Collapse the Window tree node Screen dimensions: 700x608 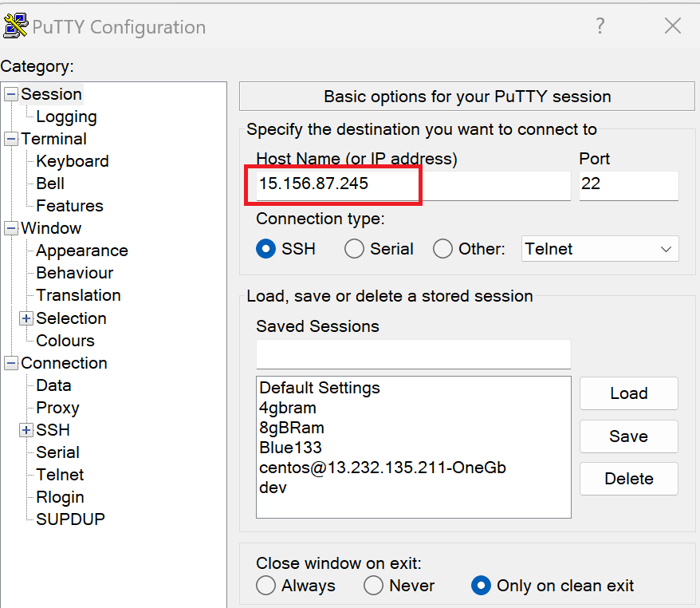[11, 228]
